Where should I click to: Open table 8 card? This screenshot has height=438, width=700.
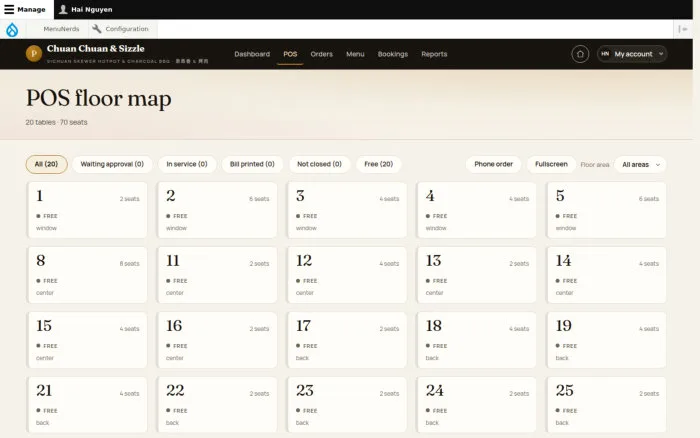click(87, 275)
